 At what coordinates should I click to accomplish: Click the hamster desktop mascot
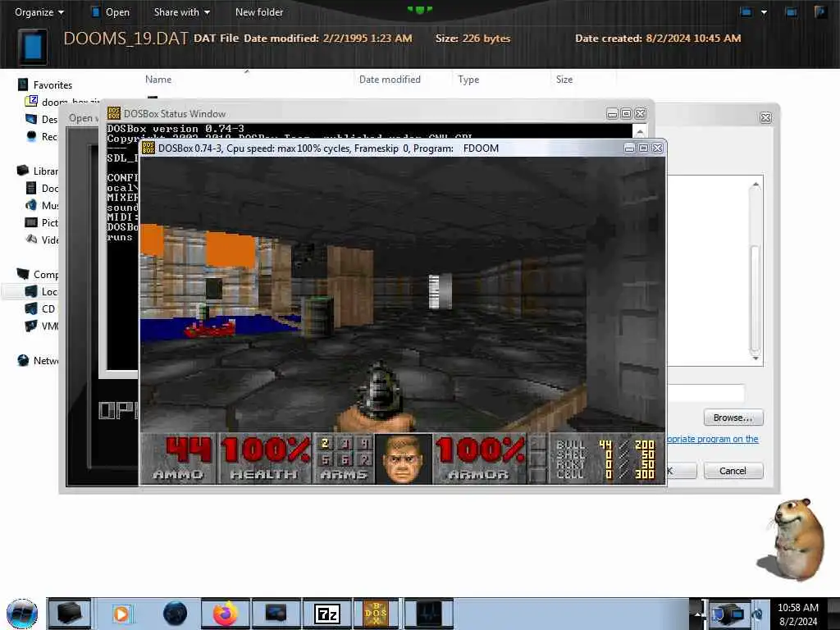click(793, 539)
